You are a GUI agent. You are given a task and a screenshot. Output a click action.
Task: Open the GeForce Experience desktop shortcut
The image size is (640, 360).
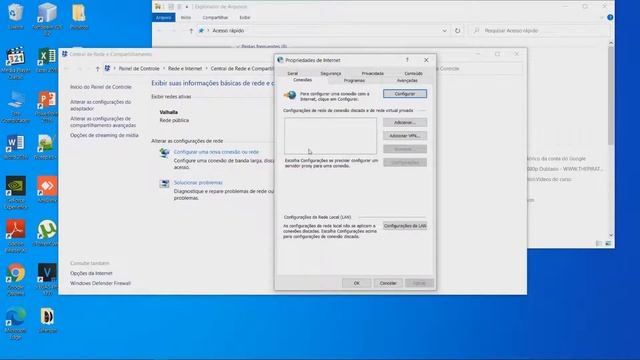pos(16,193)
